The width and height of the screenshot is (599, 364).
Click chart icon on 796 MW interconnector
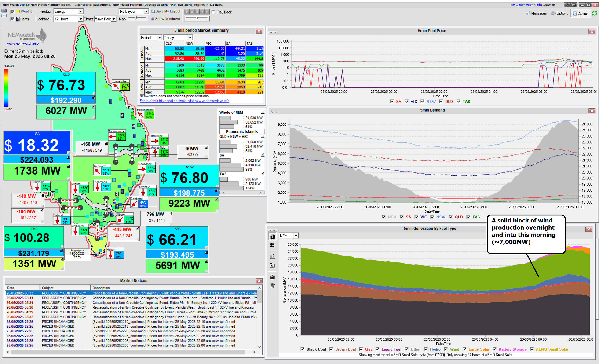point(171,214)
